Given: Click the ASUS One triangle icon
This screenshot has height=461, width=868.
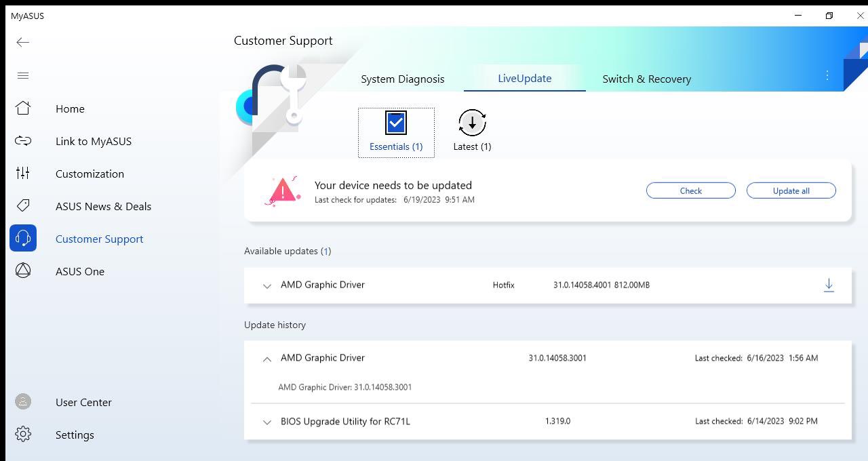Looking at the screenshot, I should 23,271.
